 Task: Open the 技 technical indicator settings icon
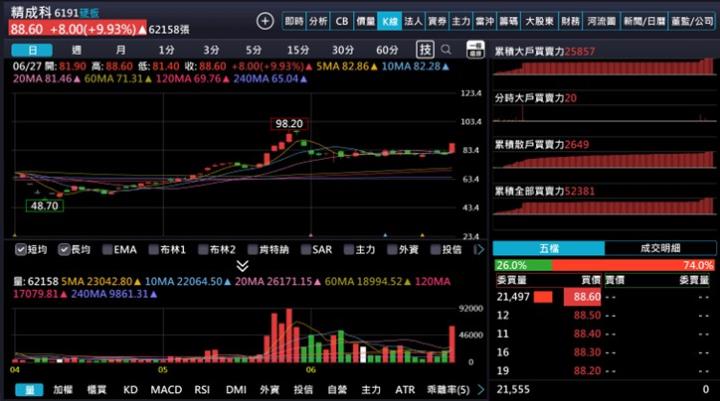point(425,50)
